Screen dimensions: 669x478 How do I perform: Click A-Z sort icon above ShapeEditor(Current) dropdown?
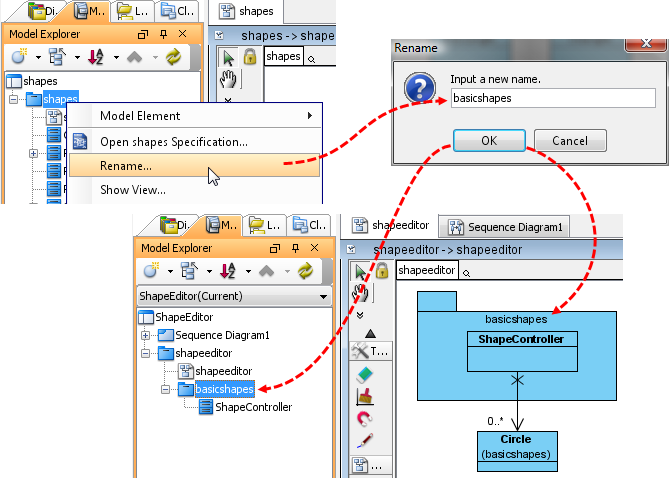tap(227, 270)
